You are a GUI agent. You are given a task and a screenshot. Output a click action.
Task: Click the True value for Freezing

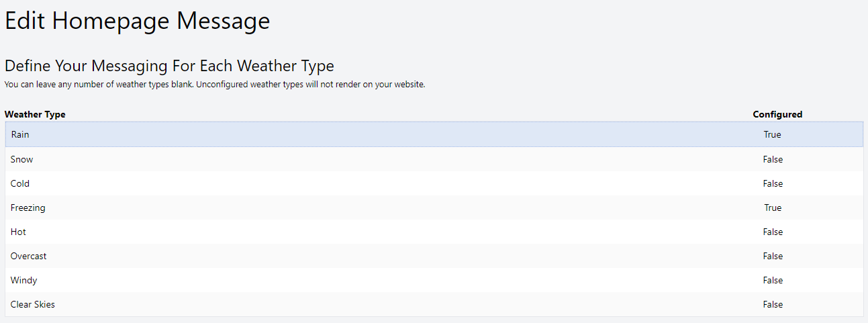point(773,207)
